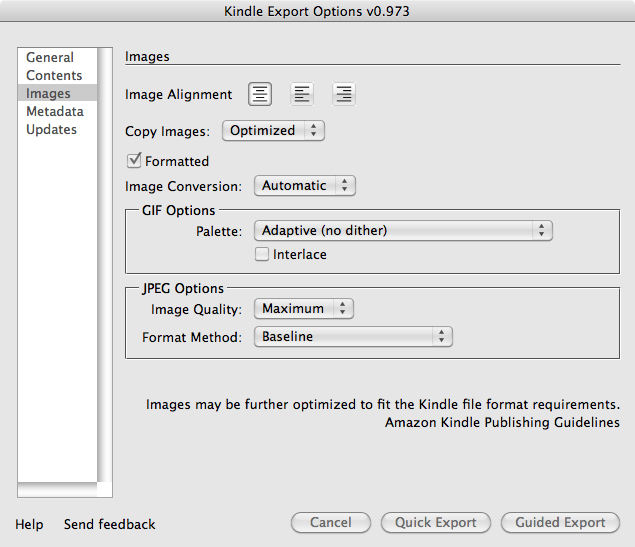Select the Images sidebar item

pyautogui.click(x=48, y=94)
